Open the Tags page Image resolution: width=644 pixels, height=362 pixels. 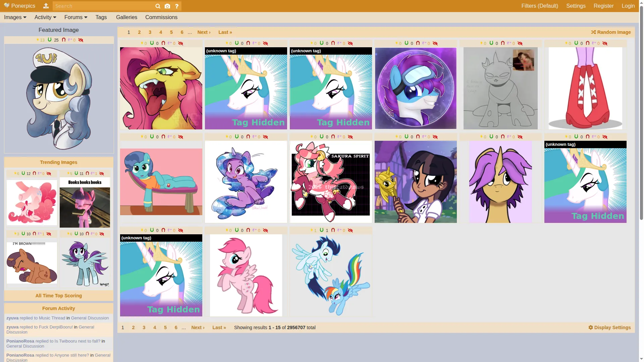coord(101,17)
